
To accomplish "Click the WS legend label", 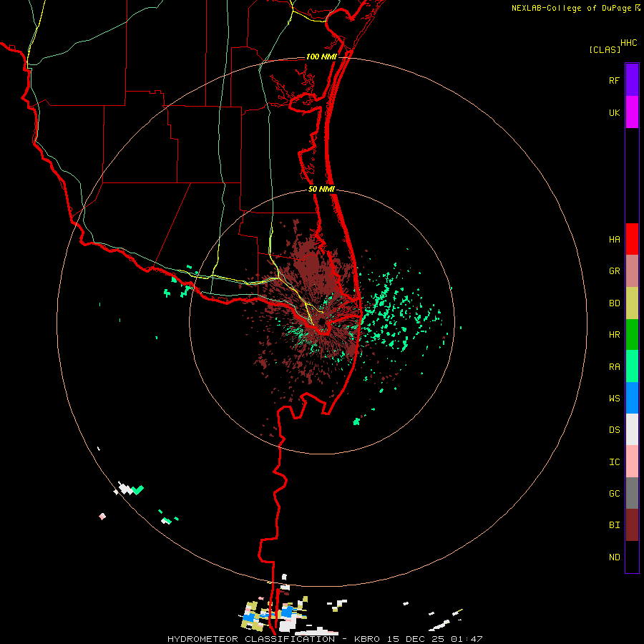I will coord(615,398).
